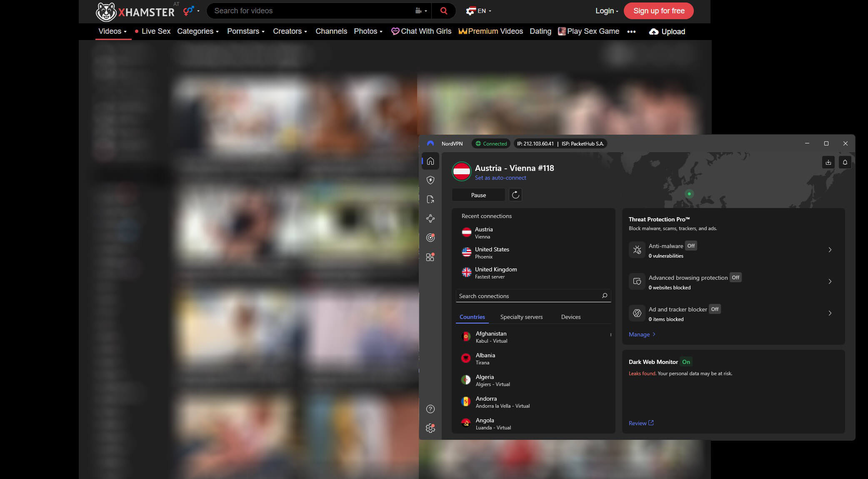Image resolution: width=868 pixels, height=479 pixels.
Task: Open the Photos dropdown on the website
Action: click(x=368, y=31)
